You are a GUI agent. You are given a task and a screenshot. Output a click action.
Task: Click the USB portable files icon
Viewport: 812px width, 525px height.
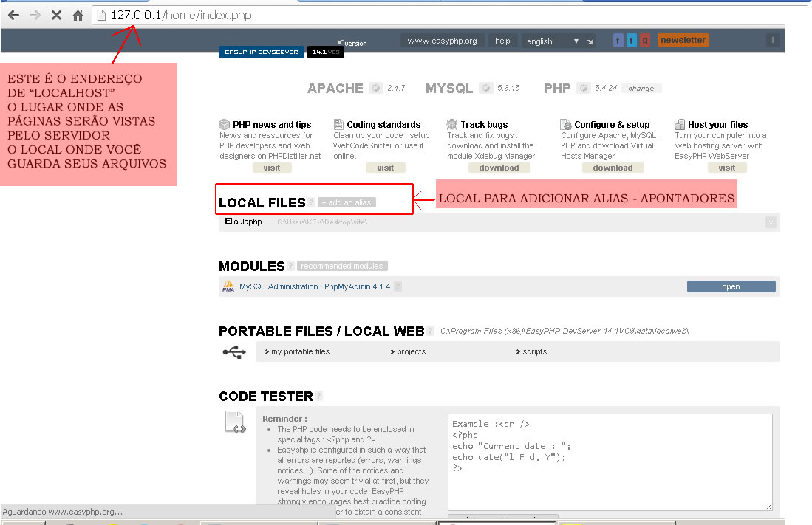point(235,352)
